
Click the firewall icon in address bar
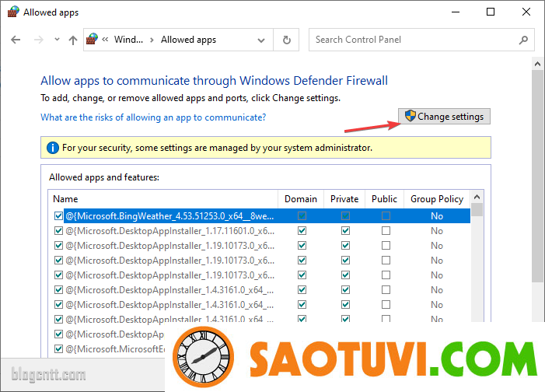click(92, 40)
